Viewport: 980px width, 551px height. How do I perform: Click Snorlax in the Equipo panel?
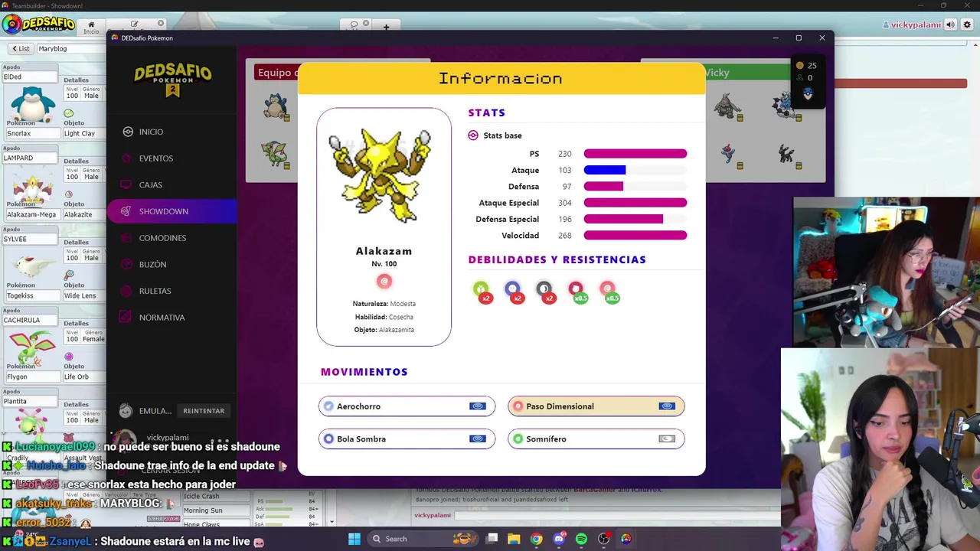coord(276,106)
